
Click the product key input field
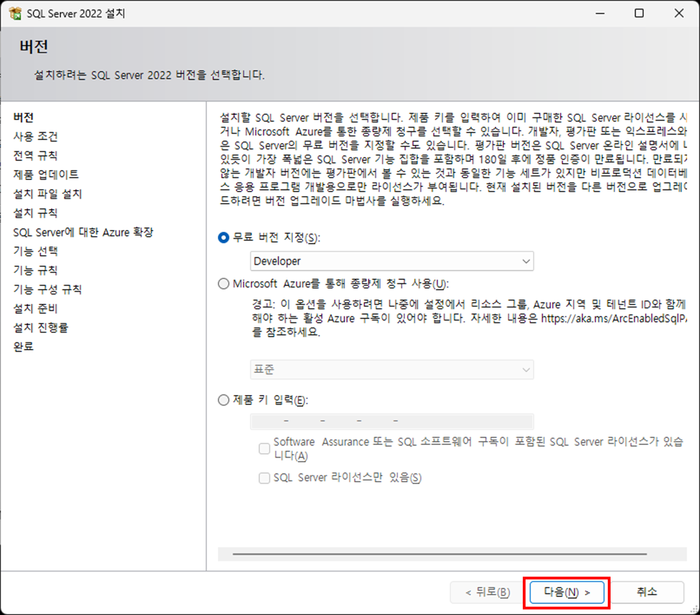point(392,422)
